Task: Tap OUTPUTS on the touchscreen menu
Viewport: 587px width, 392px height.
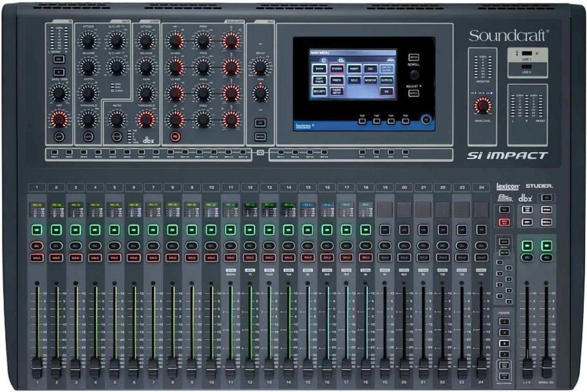Action: [x=387, y=80]
